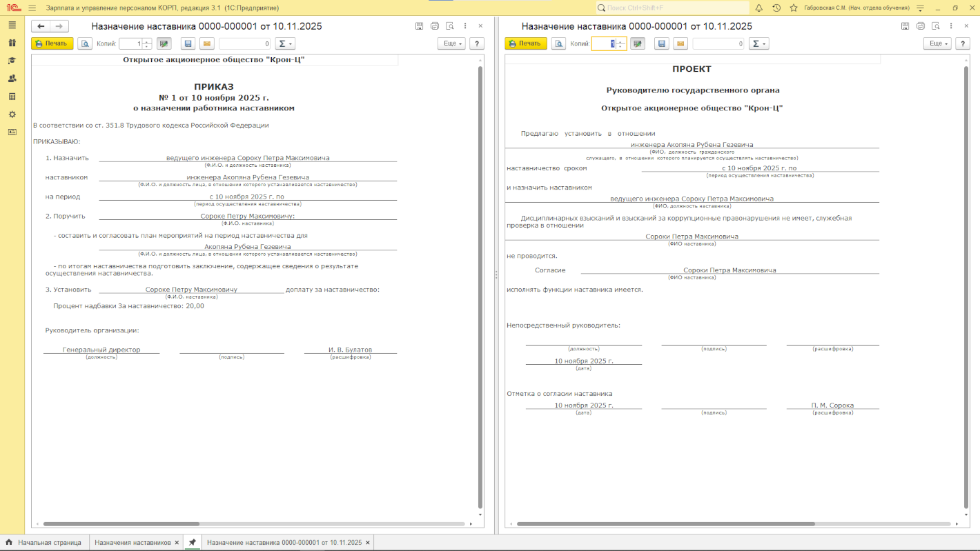Toggle edit mode in left document toolbar
The width and height of the screenshot is (980, 551).
pyautogui.click(x=164, y=43)
